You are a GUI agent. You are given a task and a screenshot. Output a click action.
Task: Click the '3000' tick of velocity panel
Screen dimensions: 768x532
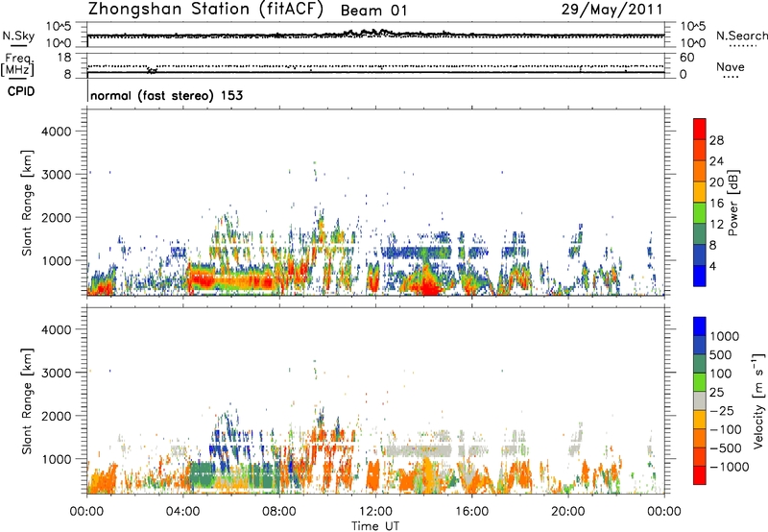[x=57, y=373]
